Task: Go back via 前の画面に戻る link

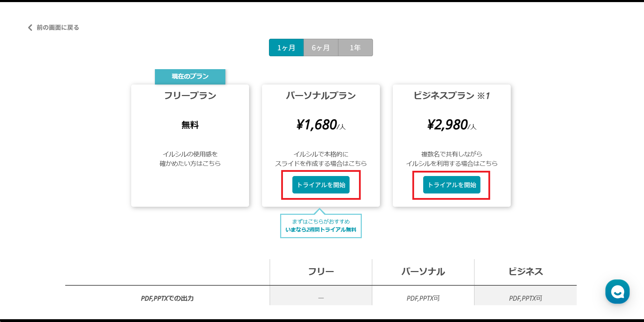Action: pos(58,28)
